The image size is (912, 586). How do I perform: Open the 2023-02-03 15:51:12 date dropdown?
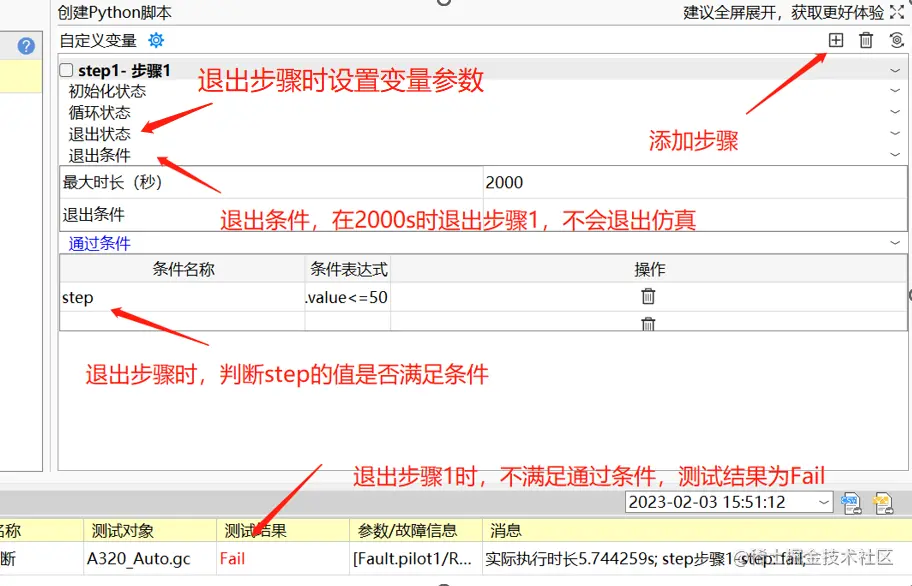coord(729,502)
